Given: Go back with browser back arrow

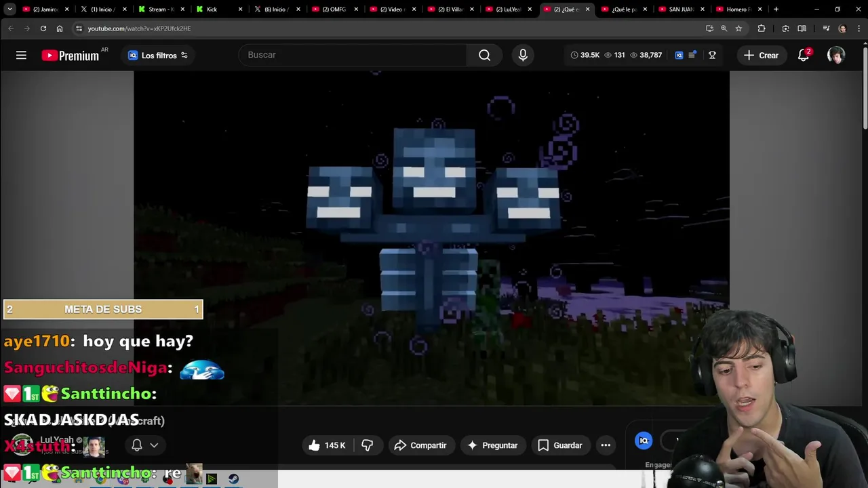Looking at the screenshot, I should coord(11,28).
